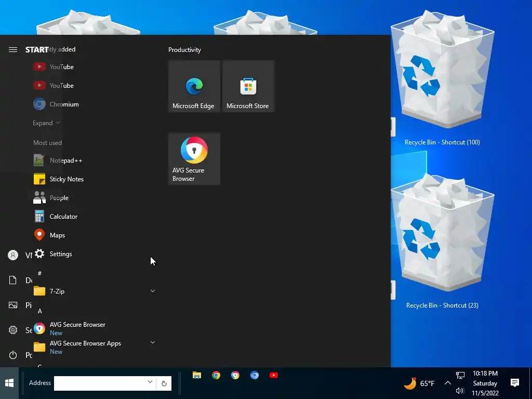The image size is (532, 399).
Task: Click the Address bar refresh button
Action: pos(164,383)
